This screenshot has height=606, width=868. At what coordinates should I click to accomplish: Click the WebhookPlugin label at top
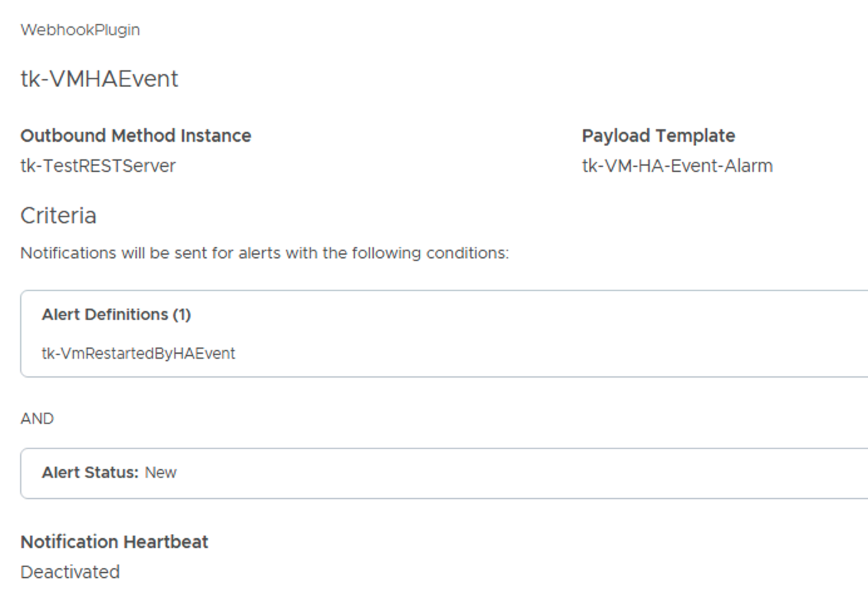(x=80, y=30)
